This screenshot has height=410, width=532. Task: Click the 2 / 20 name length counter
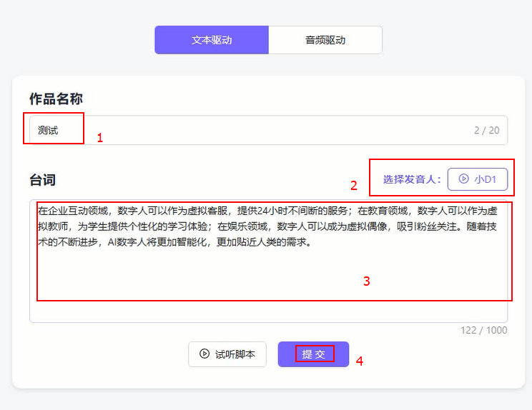click(487, 130)
